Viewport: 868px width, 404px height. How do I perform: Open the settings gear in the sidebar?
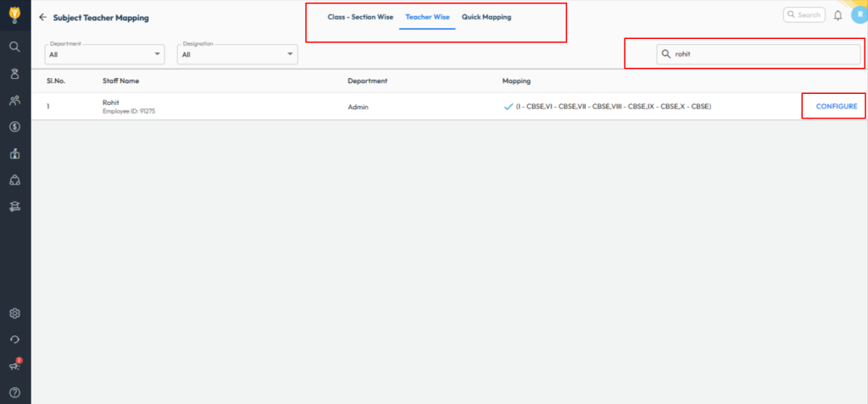(14, 313)
